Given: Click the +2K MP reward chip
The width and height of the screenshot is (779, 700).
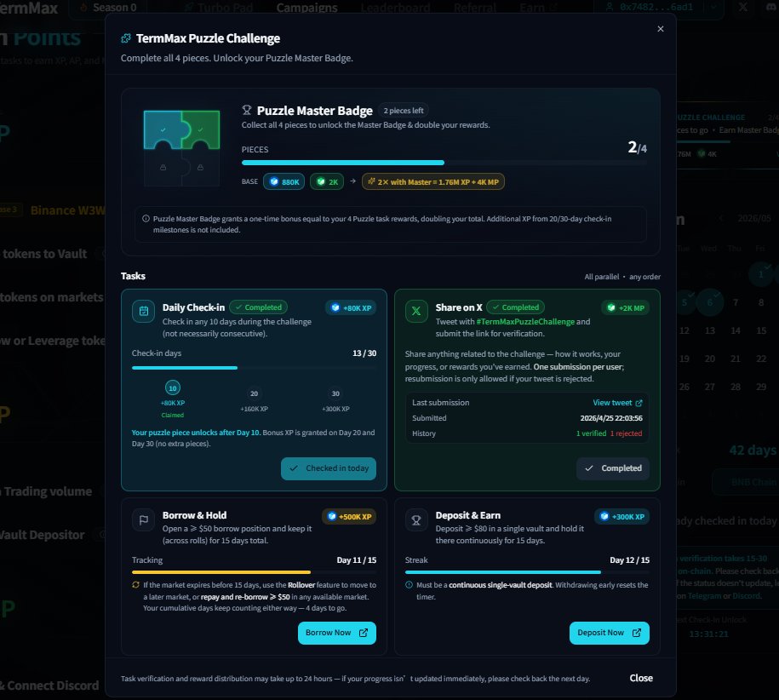Looking at the screenshot, I should 626,308.
